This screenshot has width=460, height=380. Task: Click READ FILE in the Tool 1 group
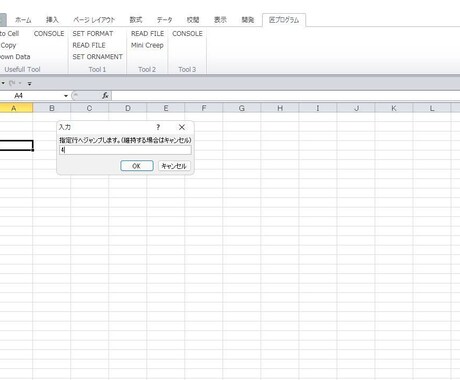[89, 45]
